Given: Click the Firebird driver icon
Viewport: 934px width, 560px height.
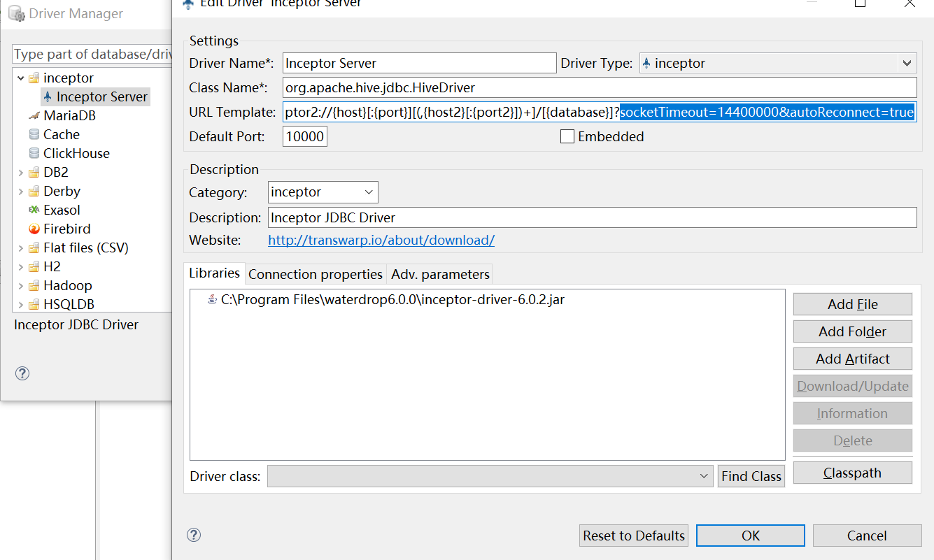Looking at the screenshot, I should tap(34, 229).
